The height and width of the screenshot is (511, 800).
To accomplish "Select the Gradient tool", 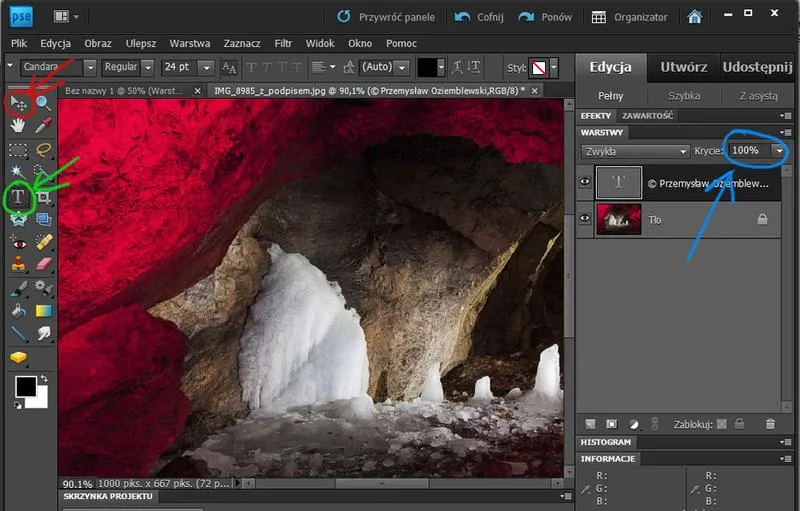I will [44, 311].
